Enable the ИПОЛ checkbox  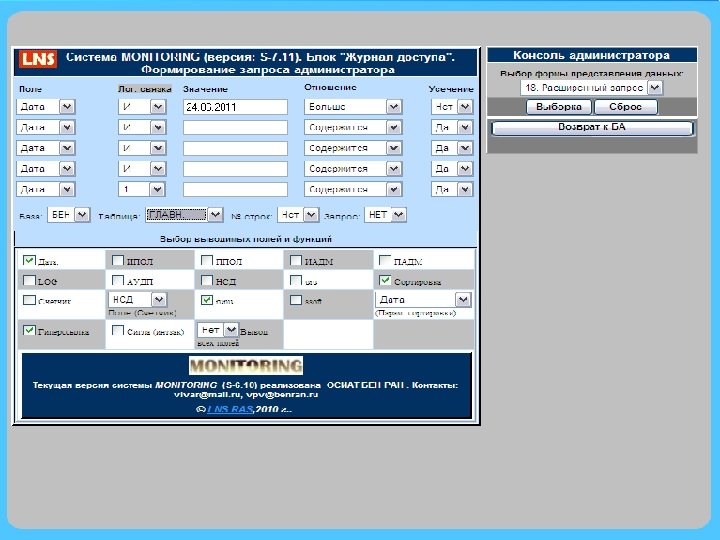(118, 260)
